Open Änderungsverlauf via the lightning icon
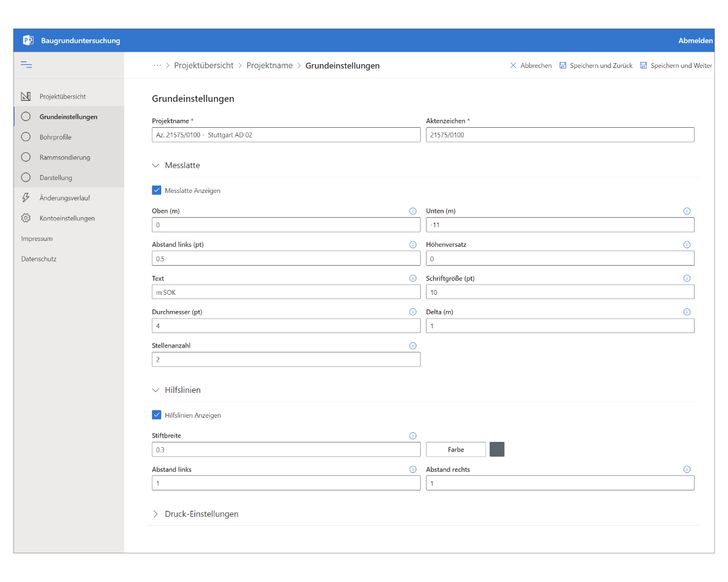This screenshot has height=582, width=728. (x=26, y=198)
